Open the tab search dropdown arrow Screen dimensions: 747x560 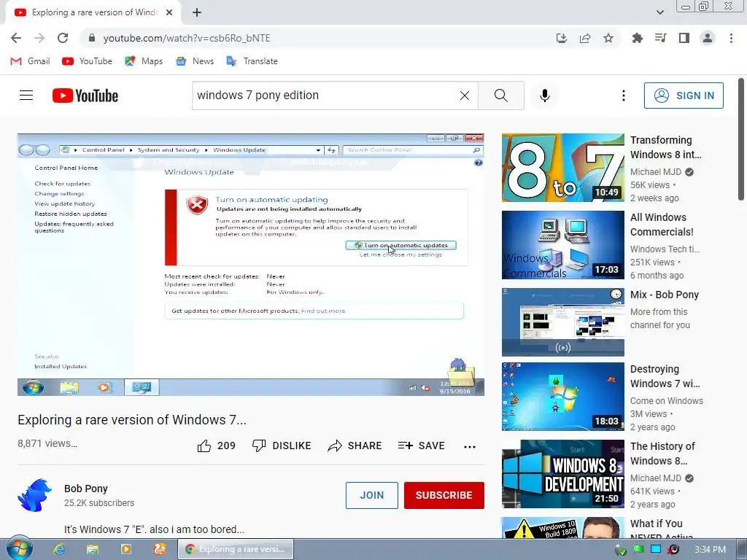coord(659,12)
